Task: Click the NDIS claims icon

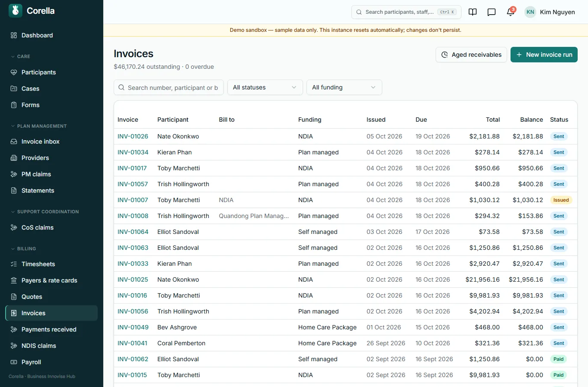Action: tap(14, 346)
